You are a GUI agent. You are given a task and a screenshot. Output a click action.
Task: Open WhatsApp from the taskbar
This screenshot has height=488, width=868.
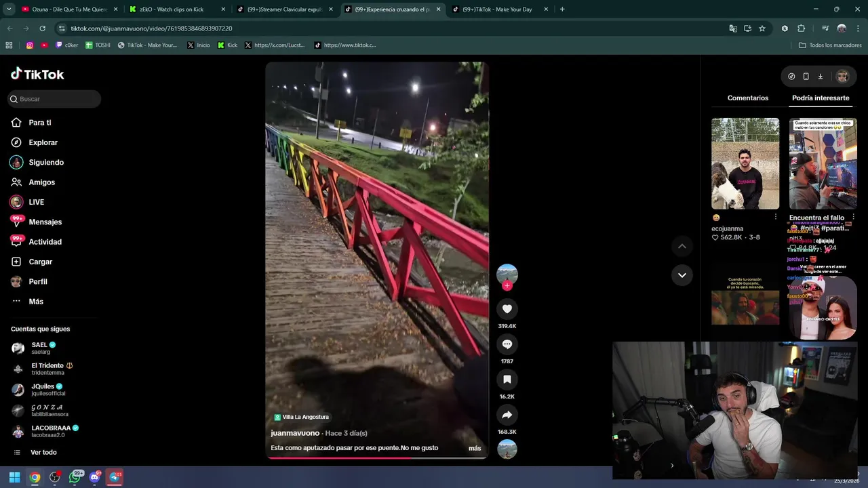(x=75, y=477)
